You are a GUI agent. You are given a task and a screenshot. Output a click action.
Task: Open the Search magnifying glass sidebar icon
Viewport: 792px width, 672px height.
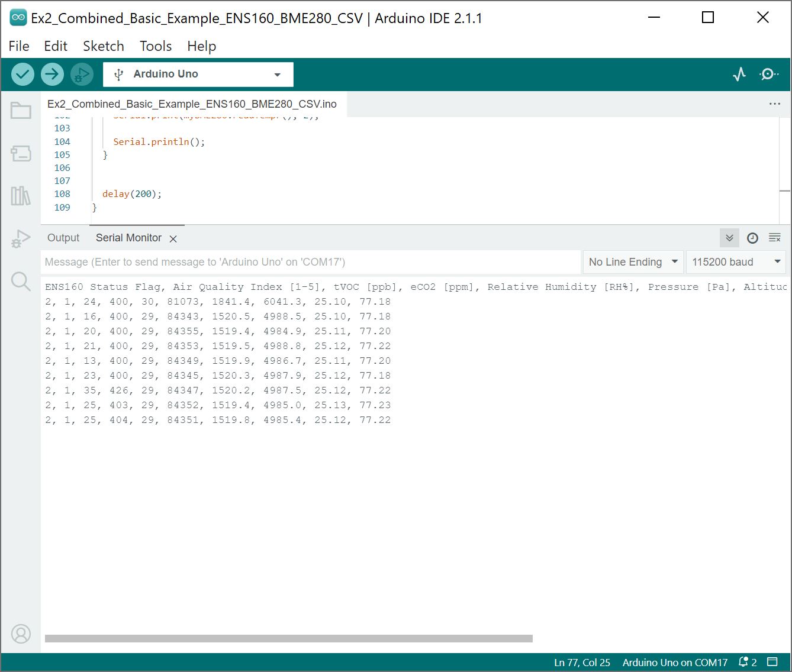(x=21, y=282)
